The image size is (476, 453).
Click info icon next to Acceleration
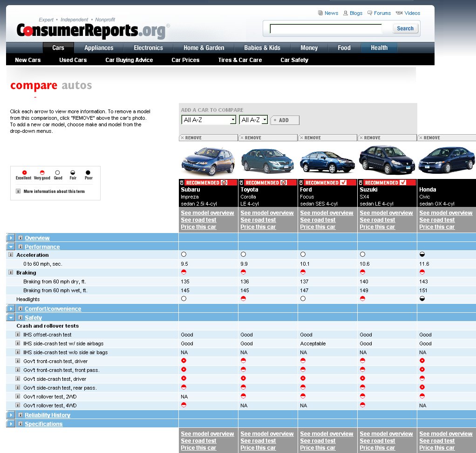(11, 255)
